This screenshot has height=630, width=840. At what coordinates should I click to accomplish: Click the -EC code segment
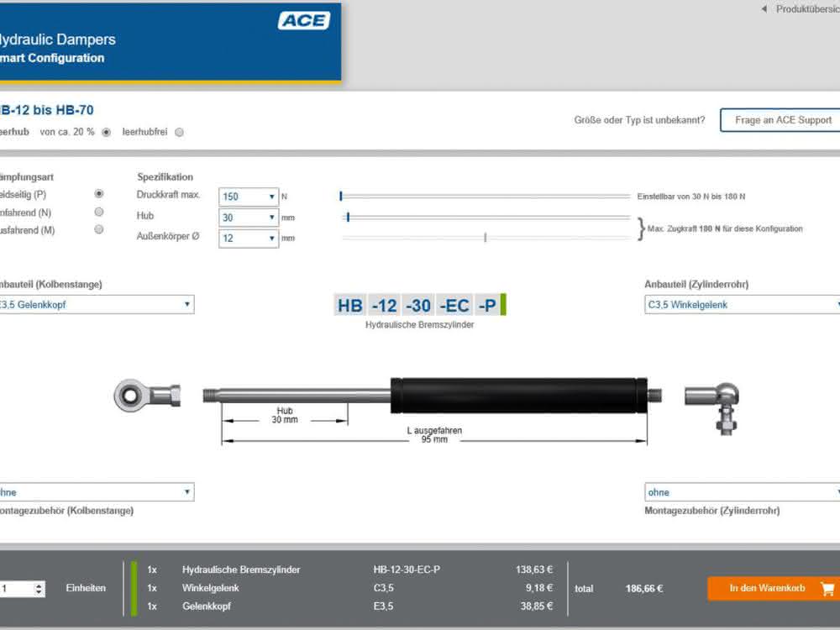[x=454, y=306]
